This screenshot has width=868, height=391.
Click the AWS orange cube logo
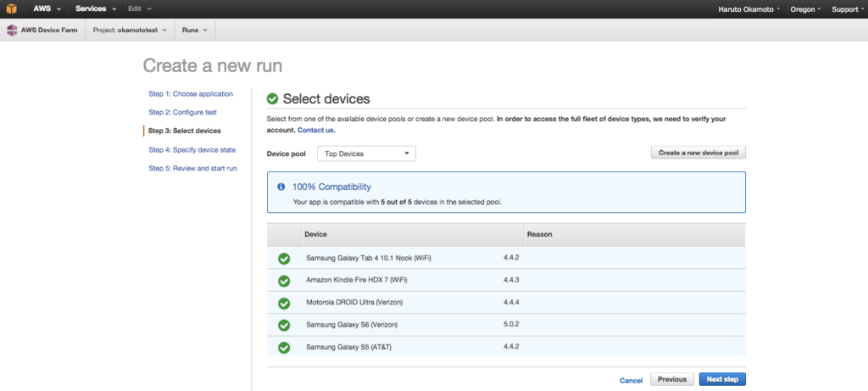(12, 8)
